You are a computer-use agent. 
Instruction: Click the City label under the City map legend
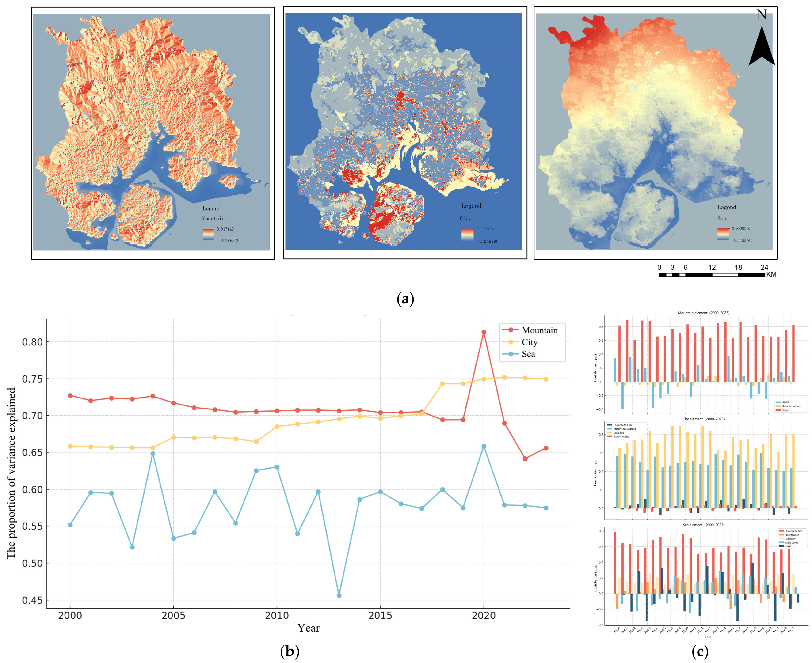[x=465, y=218]
